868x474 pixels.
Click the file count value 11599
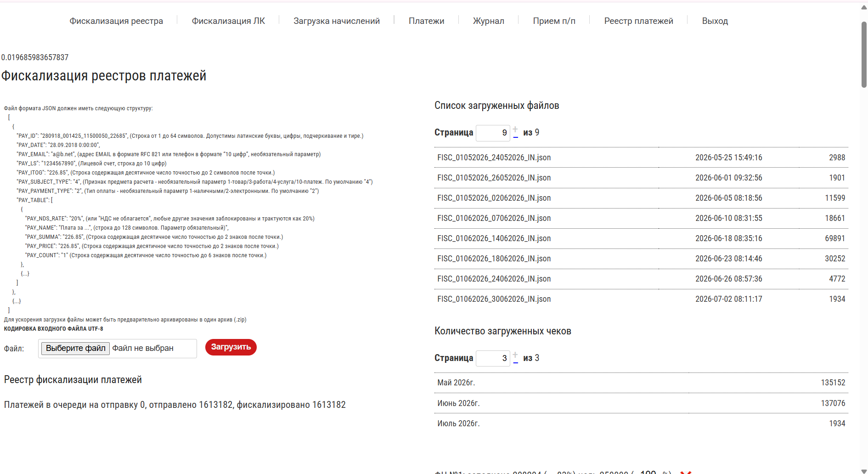click(835, 198)
